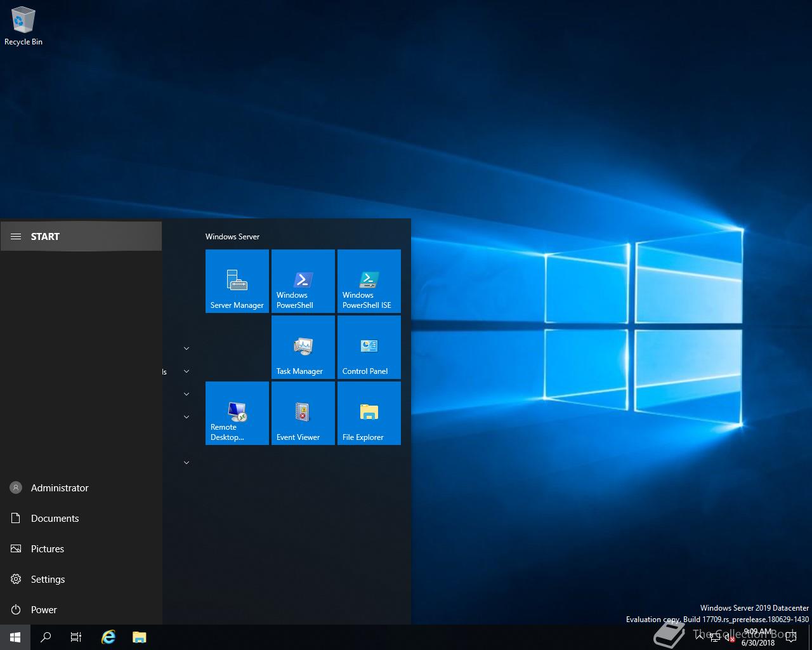This screenshot has height=650, width=812.
Task: Select the 'Windows Server' tile group header
Action: coord(232,236)
